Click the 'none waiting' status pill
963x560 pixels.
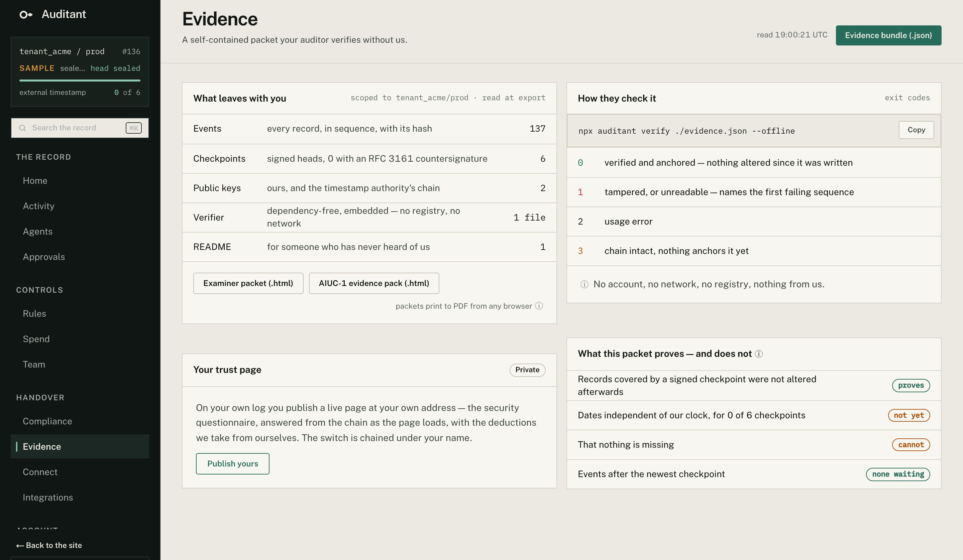[x=898, y=474]
